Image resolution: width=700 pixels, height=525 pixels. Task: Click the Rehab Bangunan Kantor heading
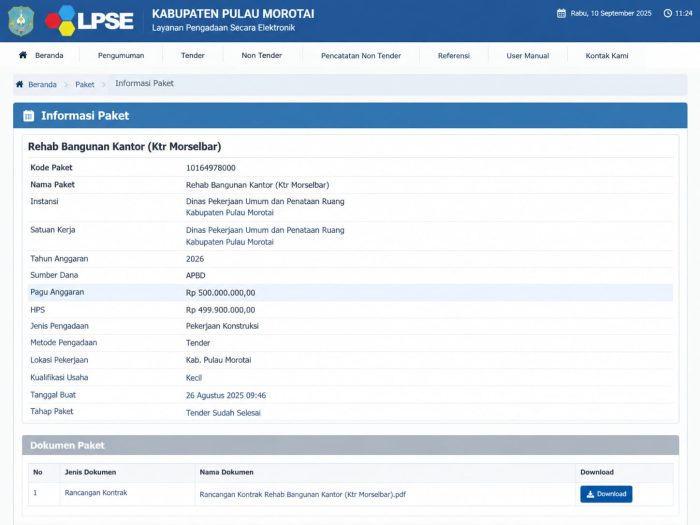tap(125, 146)
